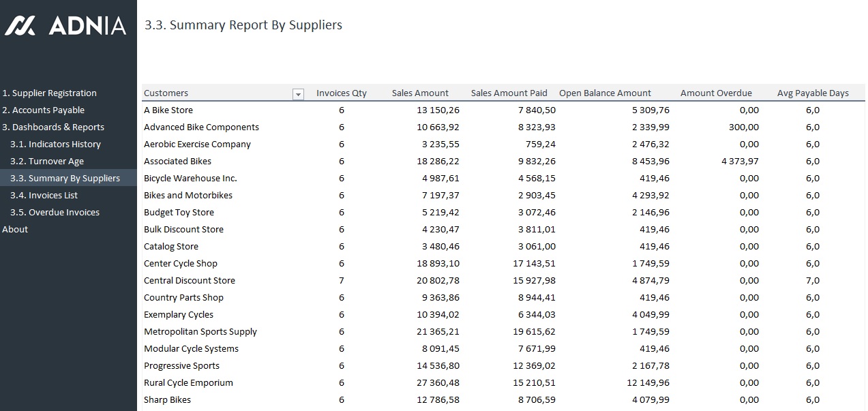Select the Open Balance Amount header

click(x=605, y=93)
